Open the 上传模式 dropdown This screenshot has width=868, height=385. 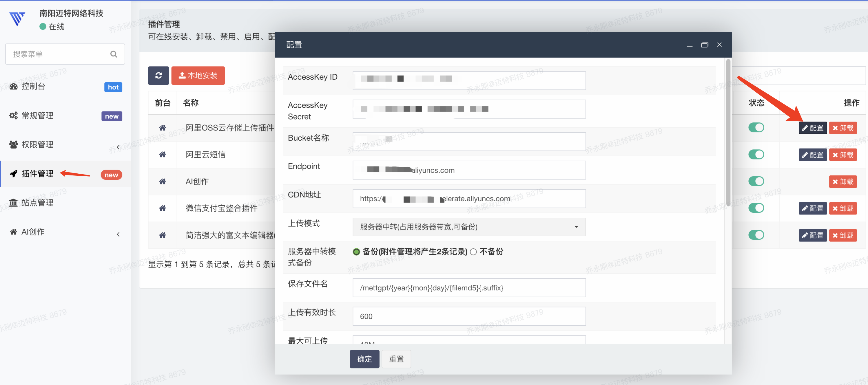[x=469, y=227]
